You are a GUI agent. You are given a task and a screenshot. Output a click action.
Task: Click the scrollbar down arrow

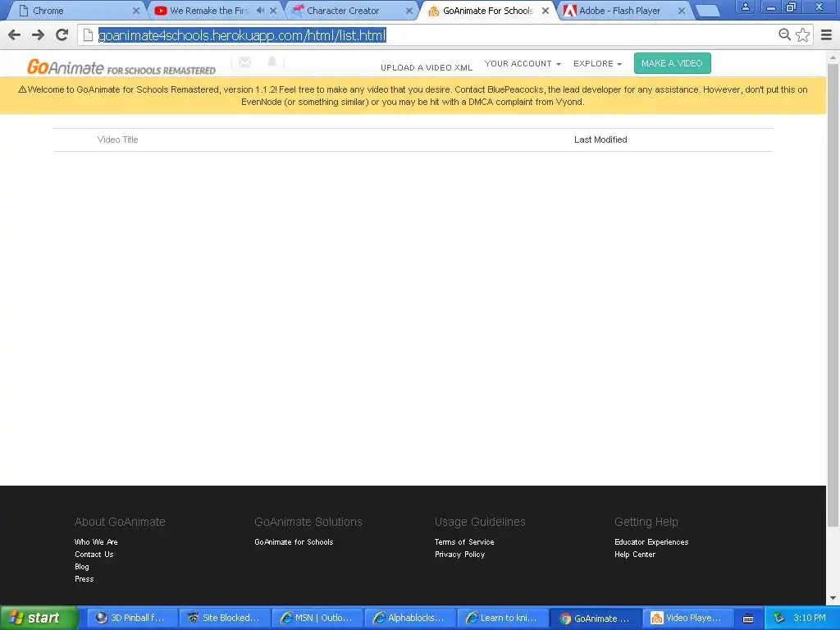[x=833, y=598]
